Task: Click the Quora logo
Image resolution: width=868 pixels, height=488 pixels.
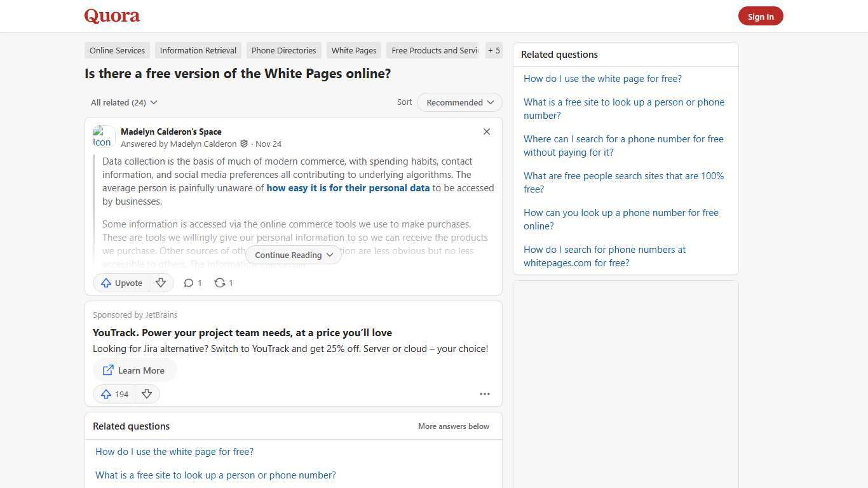Action: [111, 16]
